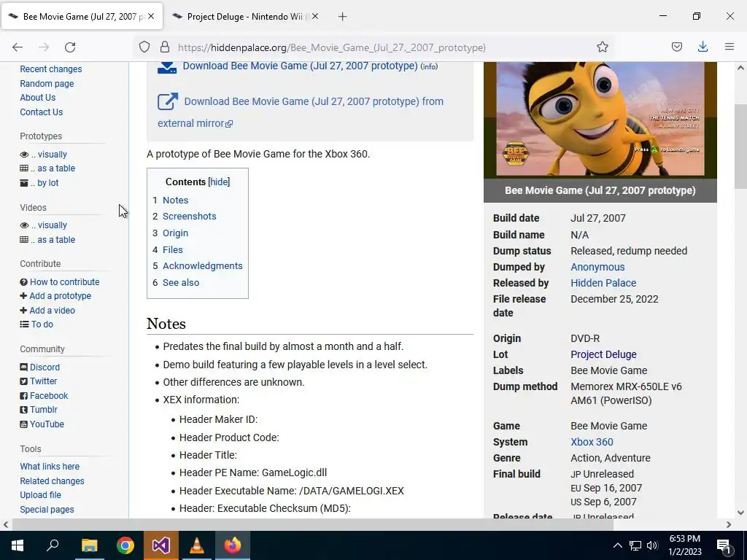Screen dimensions: 747x560
Task: Click the Bee Movie Game title screenshot
Action: [x=600, y=119]
